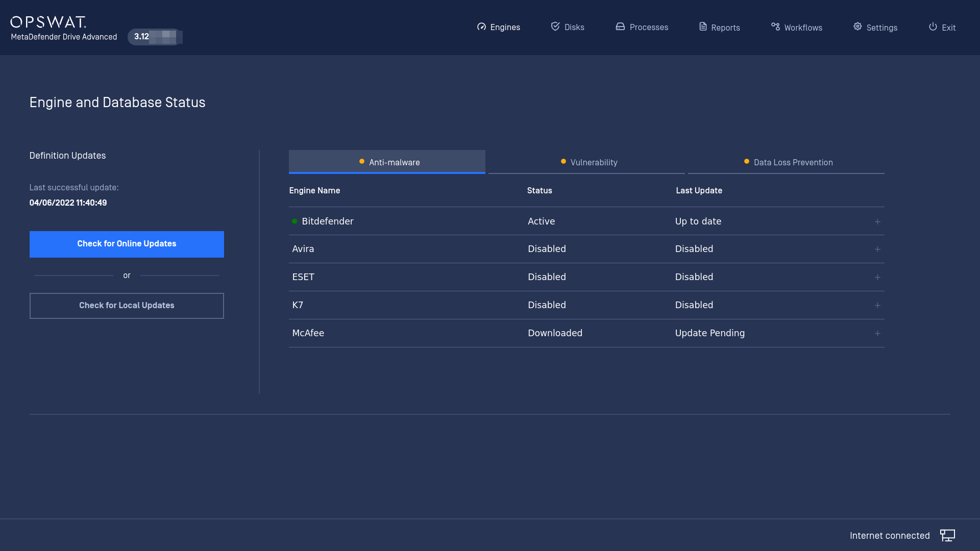980x551 pixels.
Task: Open the Processes page
Action: click(649, 28)
